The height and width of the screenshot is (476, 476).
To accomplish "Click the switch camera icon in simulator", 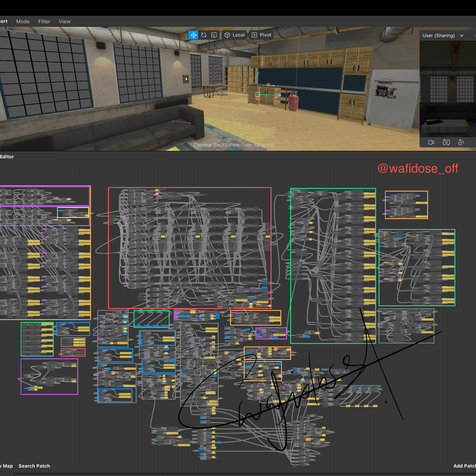I will coord(446,142).
